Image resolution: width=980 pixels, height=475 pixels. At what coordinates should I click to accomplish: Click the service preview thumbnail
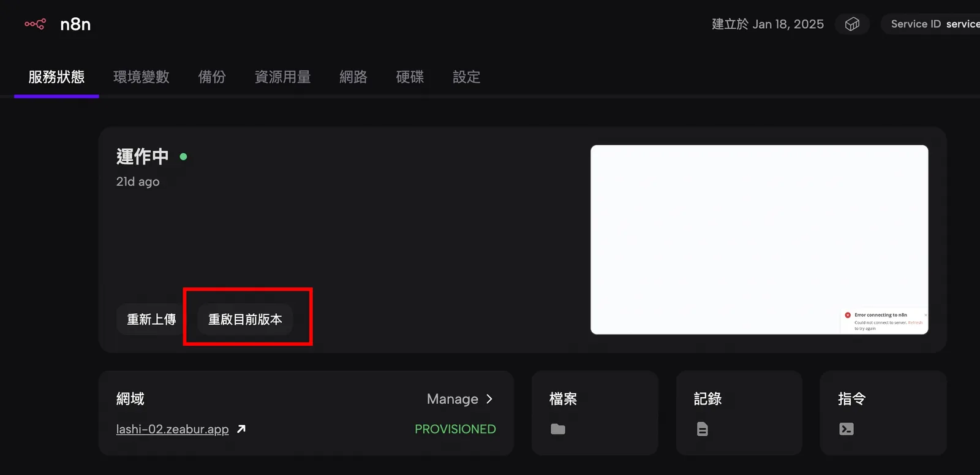point(759,240)
